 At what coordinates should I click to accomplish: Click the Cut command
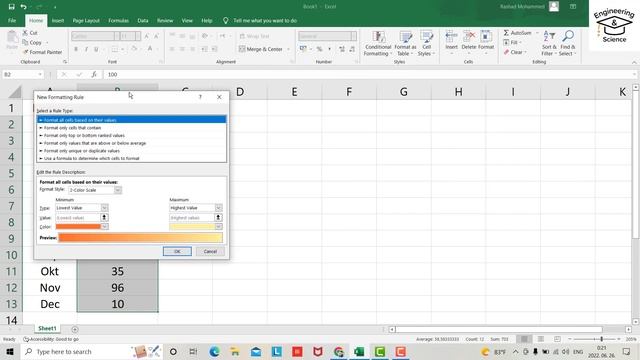pos(30,33)
